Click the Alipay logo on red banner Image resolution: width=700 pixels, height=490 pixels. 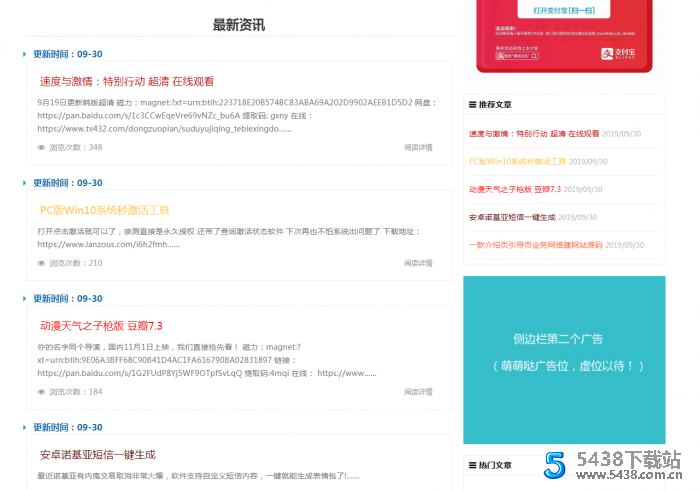click(x=625, y=55)
